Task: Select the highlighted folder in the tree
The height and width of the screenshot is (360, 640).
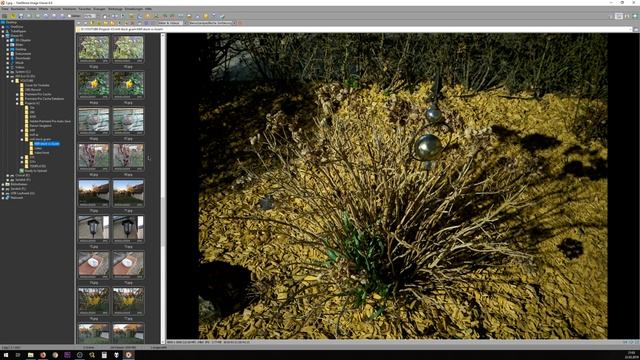Action: 47,144
